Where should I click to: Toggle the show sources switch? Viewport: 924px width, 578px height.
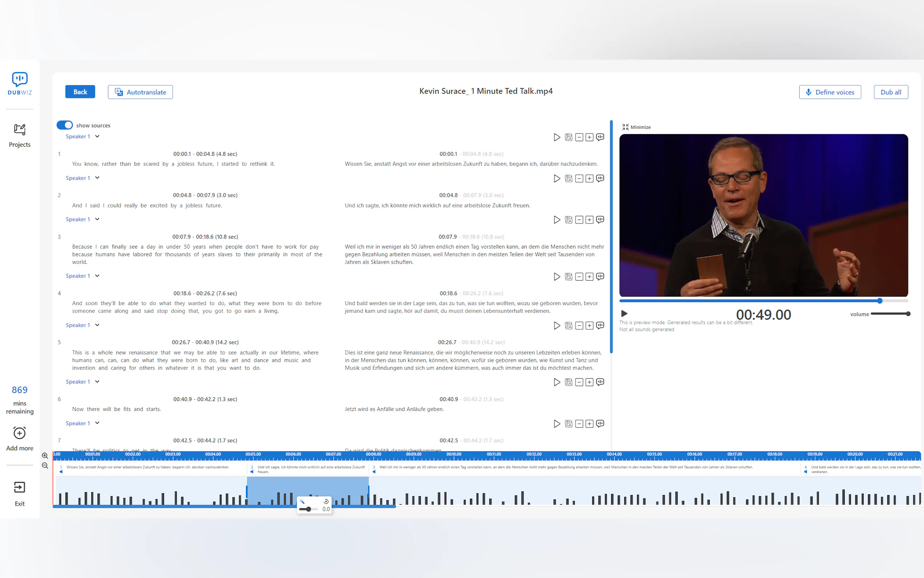pos(64,125)
